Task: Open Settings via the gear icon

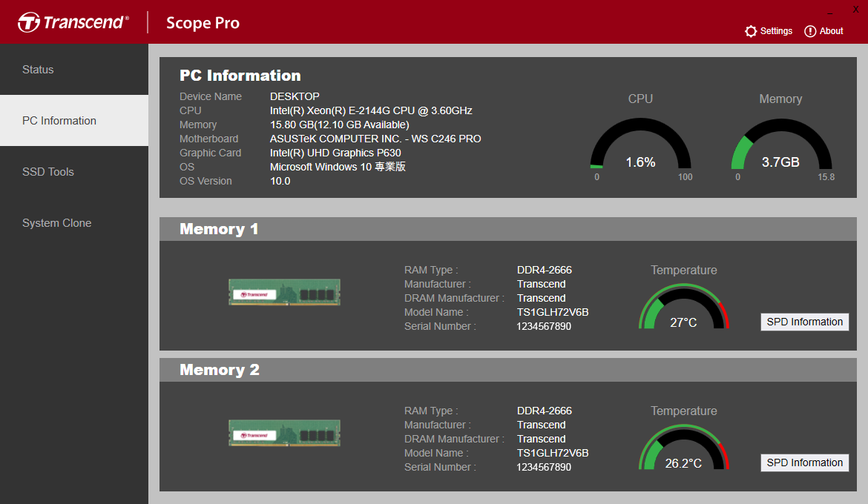Action: point(751,32)
